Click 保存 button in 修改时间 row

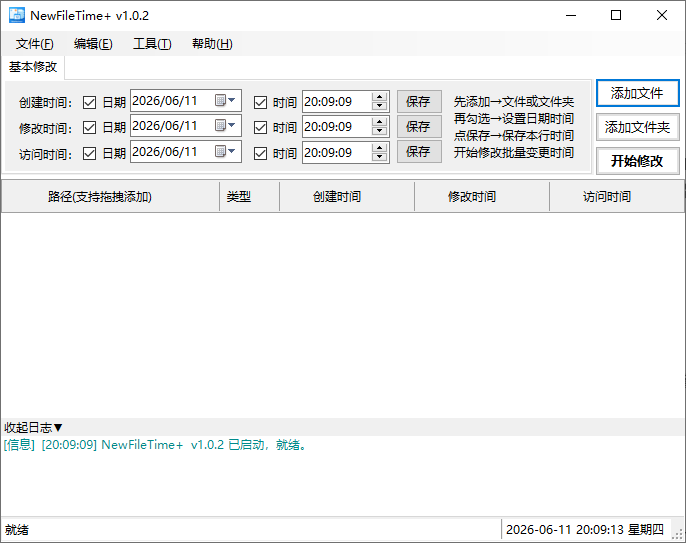click(x=419, y=127)
